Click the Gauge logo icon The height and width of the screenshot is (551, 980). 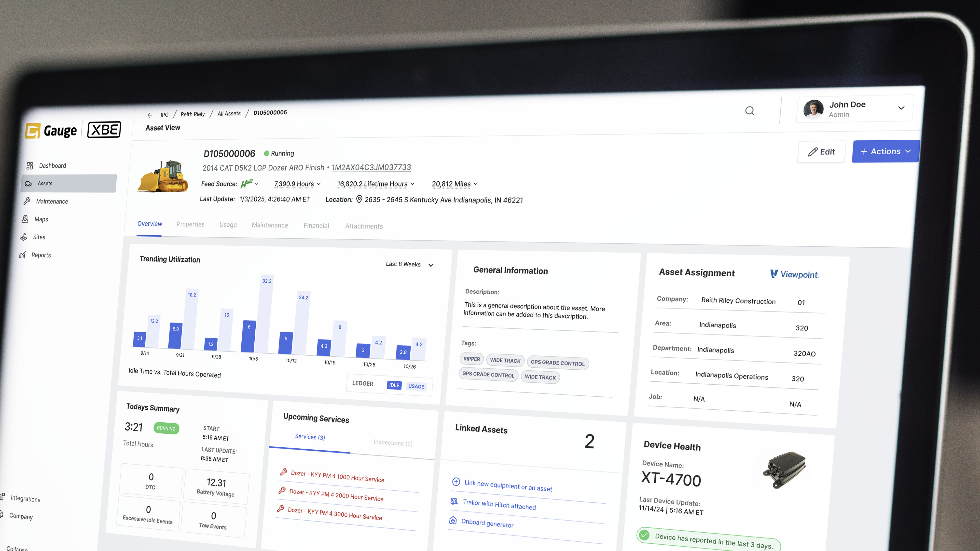click(33, 131)
